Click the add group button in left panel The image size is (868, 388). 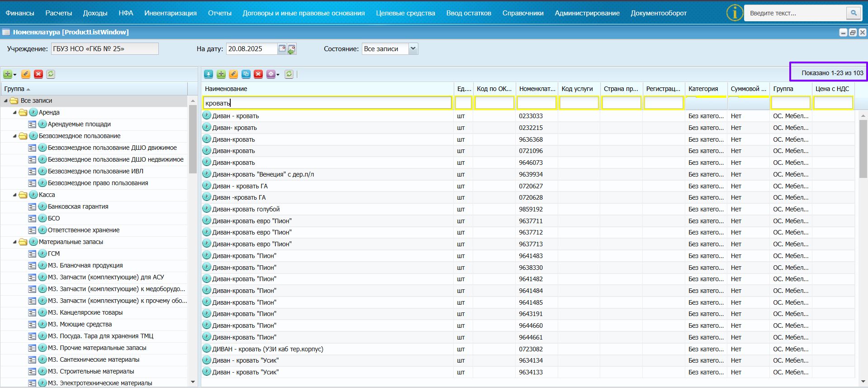point(8,74)
